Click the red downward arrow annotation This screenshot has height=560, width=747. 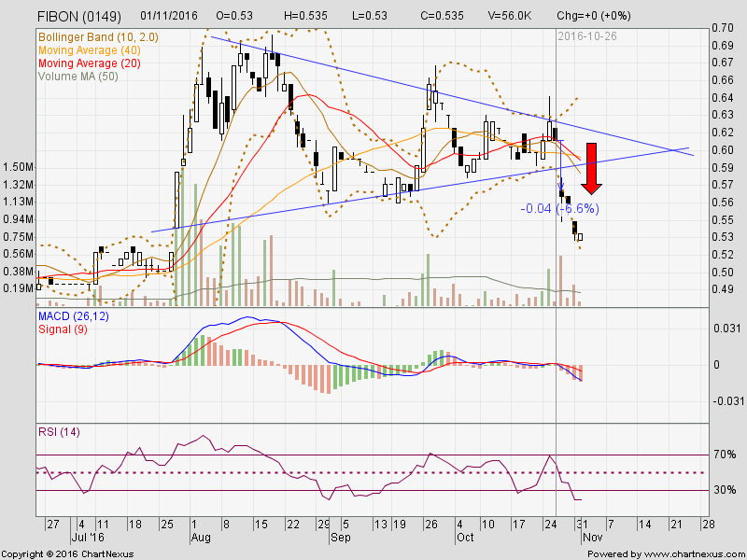[x=591, y=166]
